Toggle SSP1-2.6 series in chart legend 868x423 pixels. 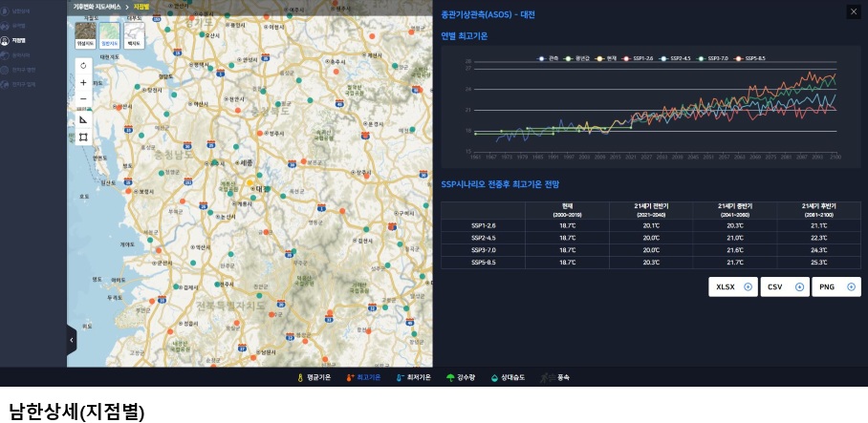[639, 58]
